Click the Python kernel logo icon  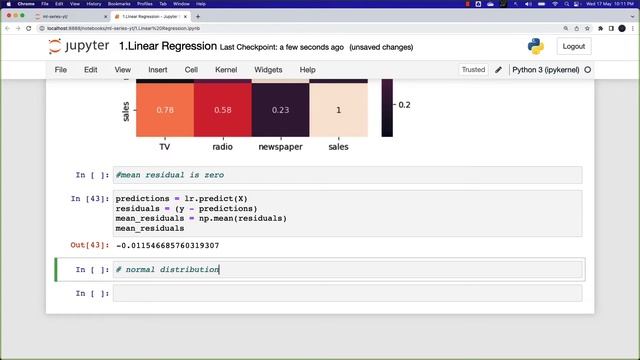click(536, 47)
